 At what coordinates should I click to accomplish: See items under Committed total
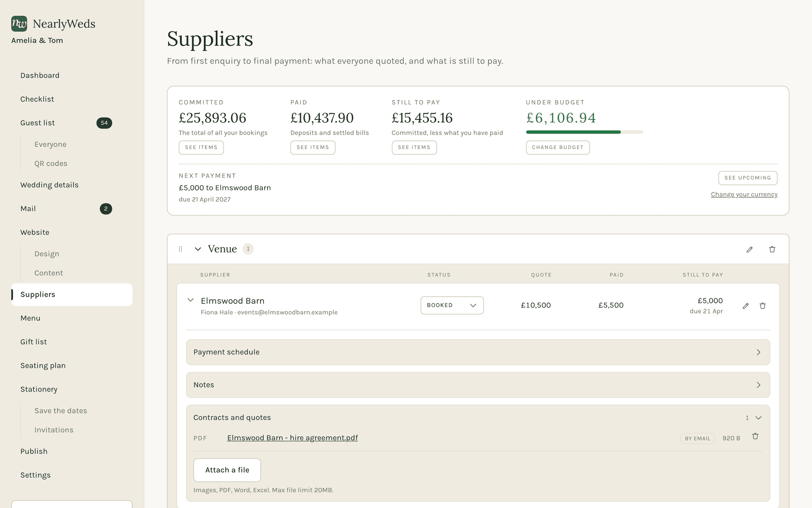coord(201,147)
